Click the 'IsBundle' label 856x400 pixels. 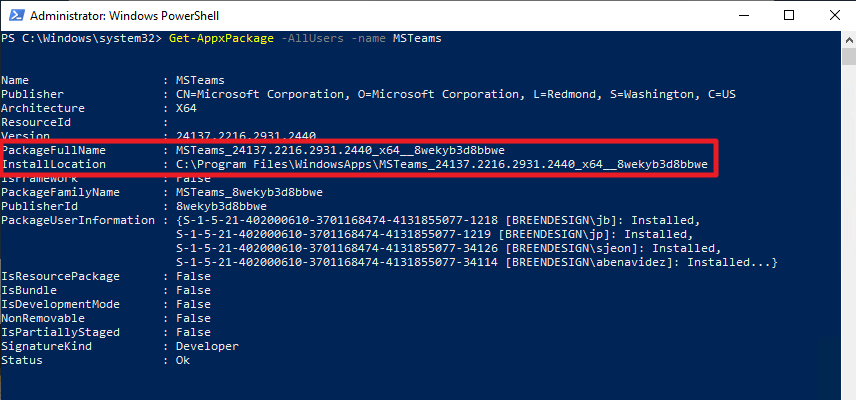(x=29, y=290)
